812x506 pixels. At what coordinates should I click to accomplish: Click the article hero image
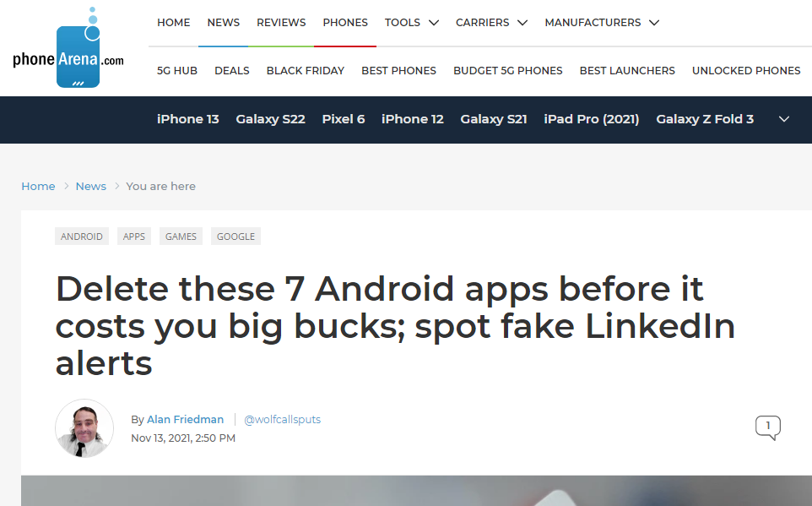tap(416, 491)
